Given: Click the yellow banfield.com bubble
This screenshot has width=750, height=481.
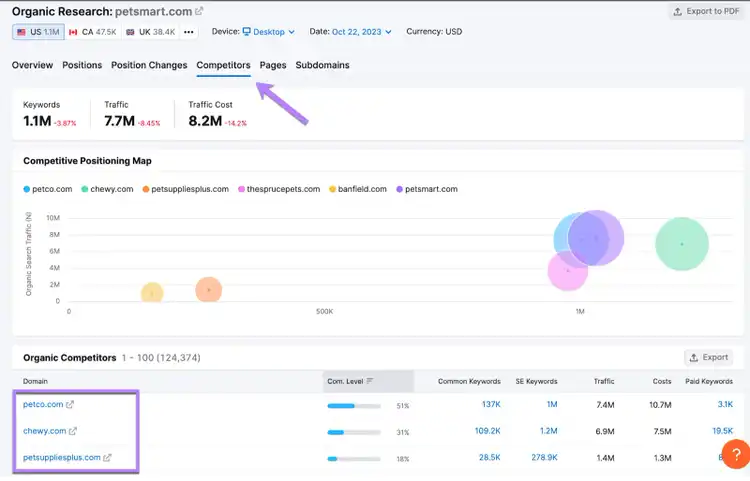Looking at the screenshot, I should click(x=152, y=293).
